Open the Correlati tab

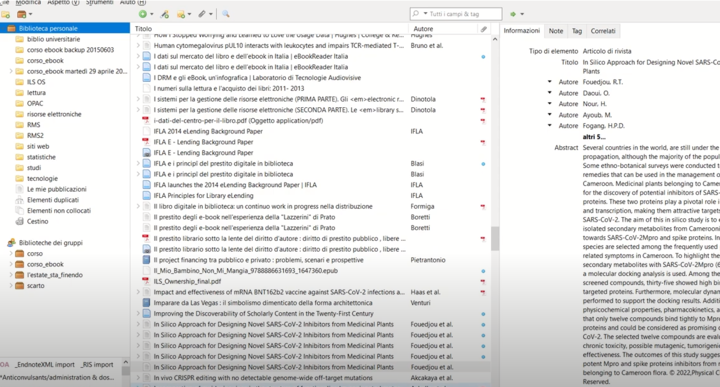click(603, 31)
